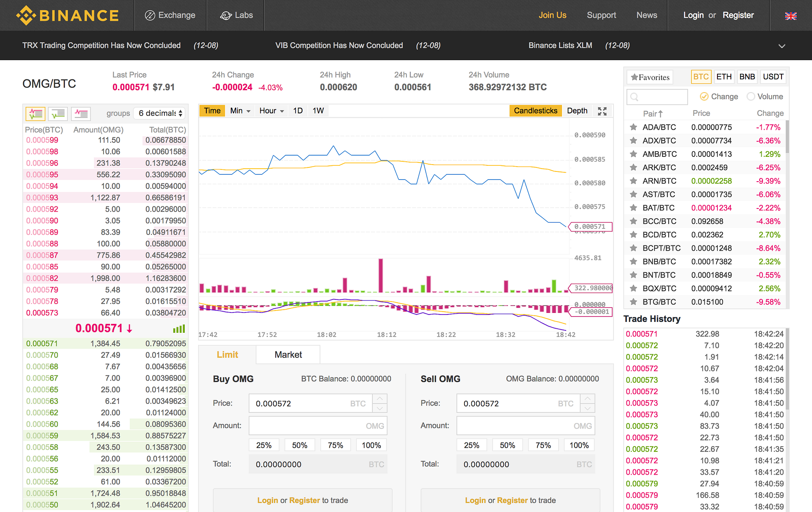The image size is (812, 512).
Task: Expand the announcements bar chevron
Action: [782, 46]
